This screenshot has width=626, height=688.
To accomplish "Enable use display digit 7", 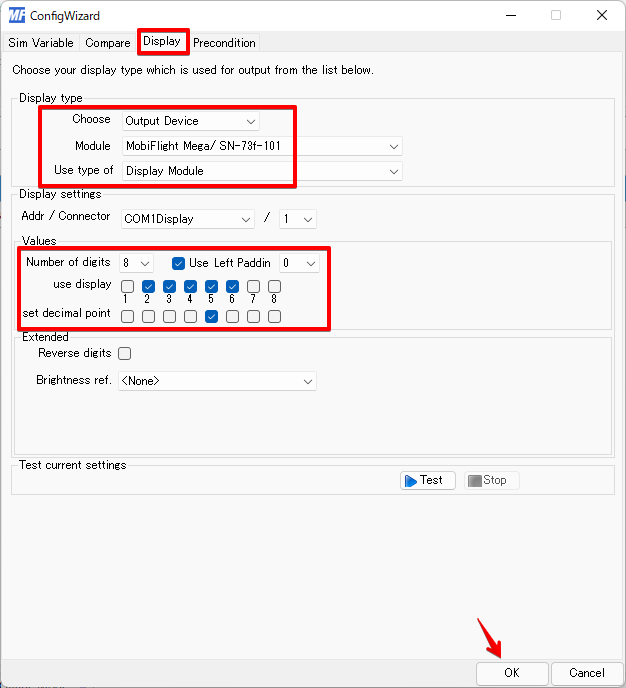I will 254,287.
